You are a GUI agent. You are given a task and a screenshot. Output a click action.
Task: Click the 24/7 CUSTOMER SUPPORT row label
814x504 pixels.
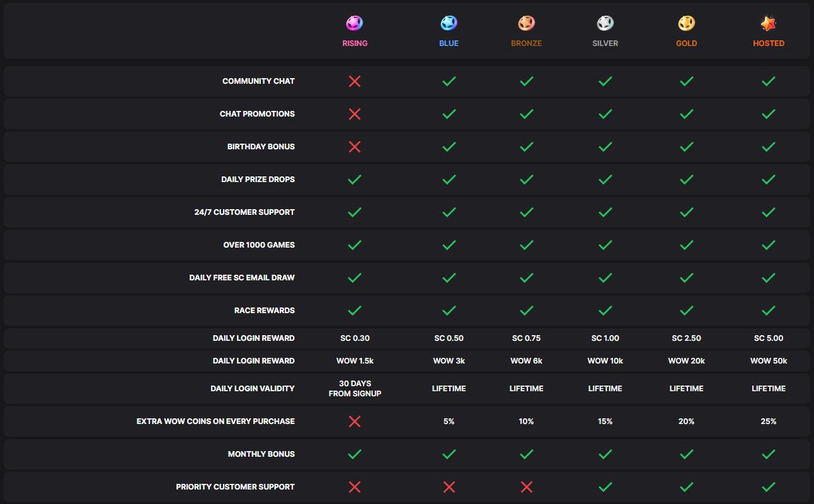tap(244, 212)
